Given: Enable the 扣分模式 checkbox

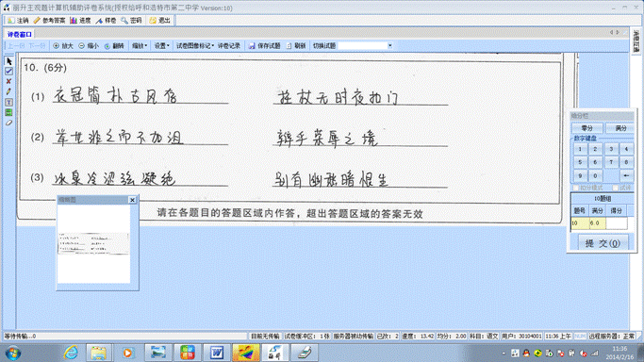Looking at the screenshot, I should (576, 188).
